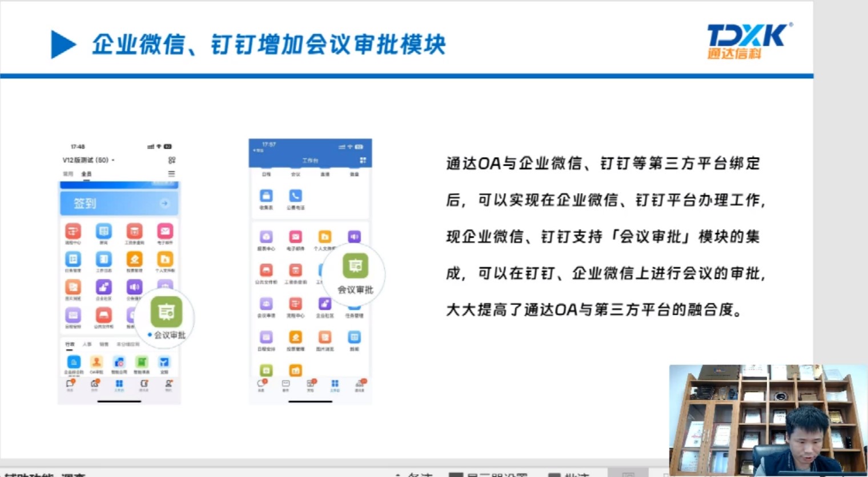Select 销售 category tab in V12版测试 phone

(x=104, y=344)
